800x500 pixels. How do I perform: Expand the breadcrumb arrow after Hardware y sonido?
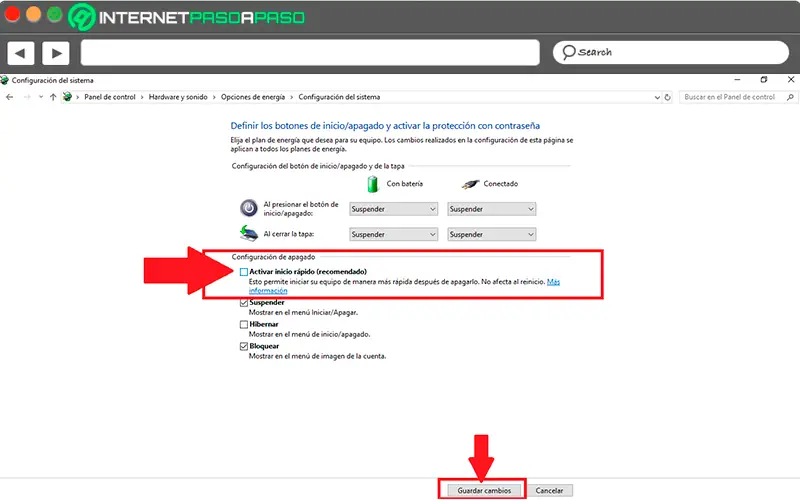point(214,97)
